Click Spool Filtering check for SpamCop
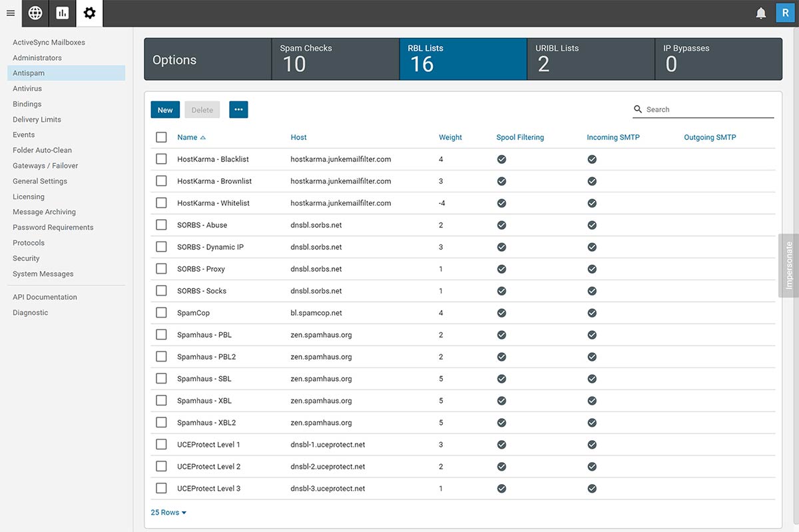The width and height of the screenshot is (799, 532). click(501, 313)
